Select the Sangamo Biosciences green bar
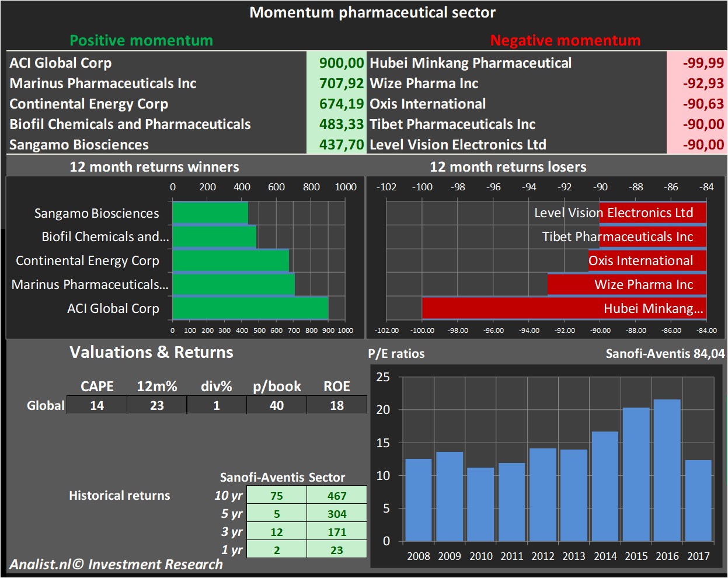Screen dimensions: 728x578 point(210,213)
